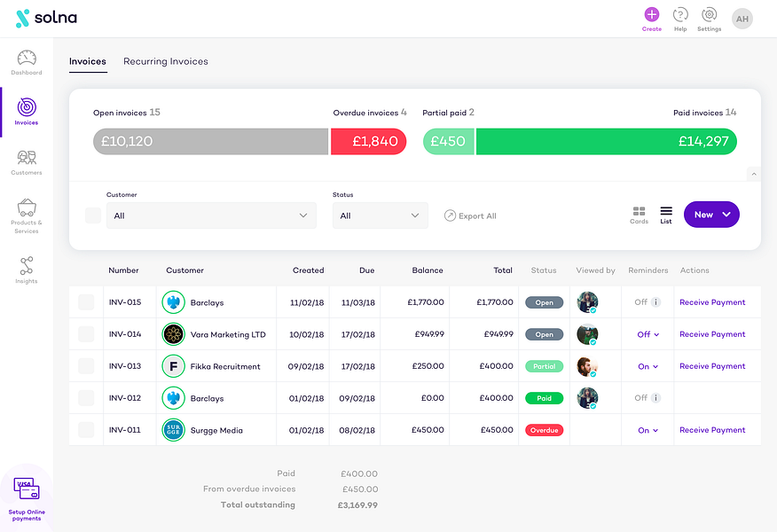Go to Customers in sidebar
777x532 pixels.
coord(27,162)
